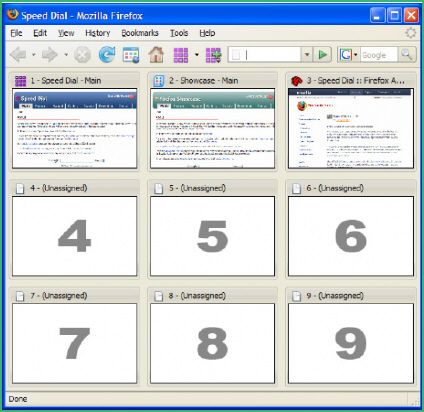The height and width of the screenshot is (412, 424).
Task: Open the address bar URL dropdown
Action: (307, 55)
